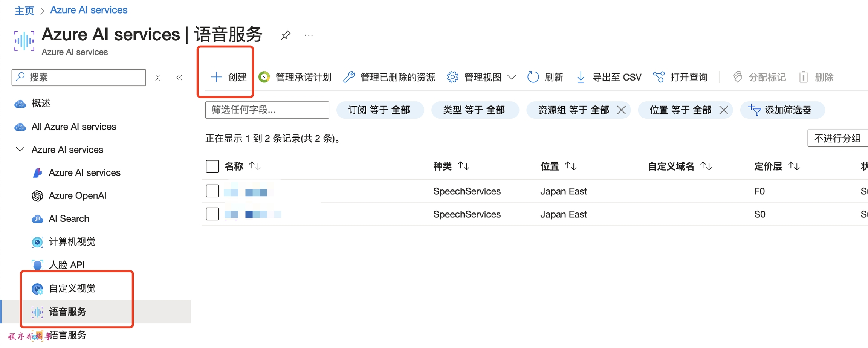Click the Home (主页) breadcrumb link
Viewport: 868px width, 348px height.
coord(24,10)
